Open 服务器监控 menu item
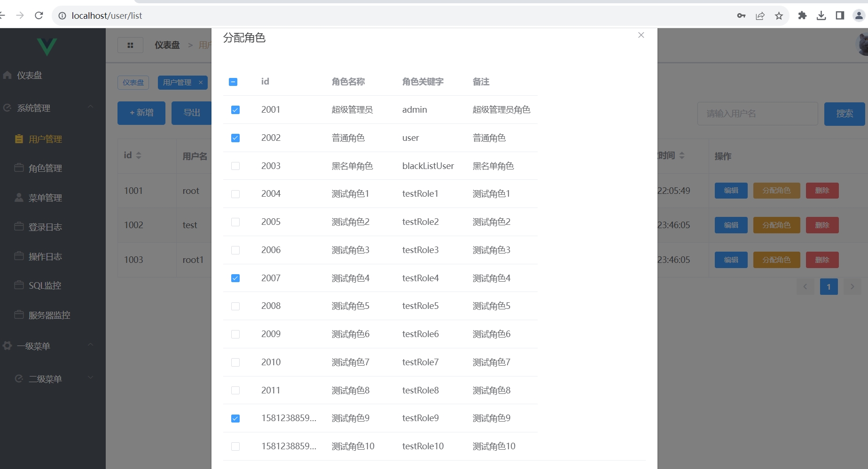The height and width of the screenshot is (469, 868). (53, 315)
